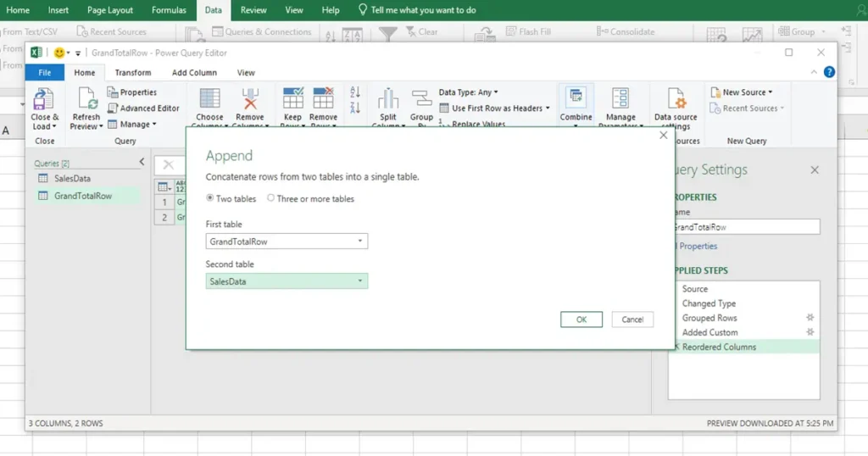
Task: Click Flash Fill in the Excel ribbon
Action: click(529, 31)
